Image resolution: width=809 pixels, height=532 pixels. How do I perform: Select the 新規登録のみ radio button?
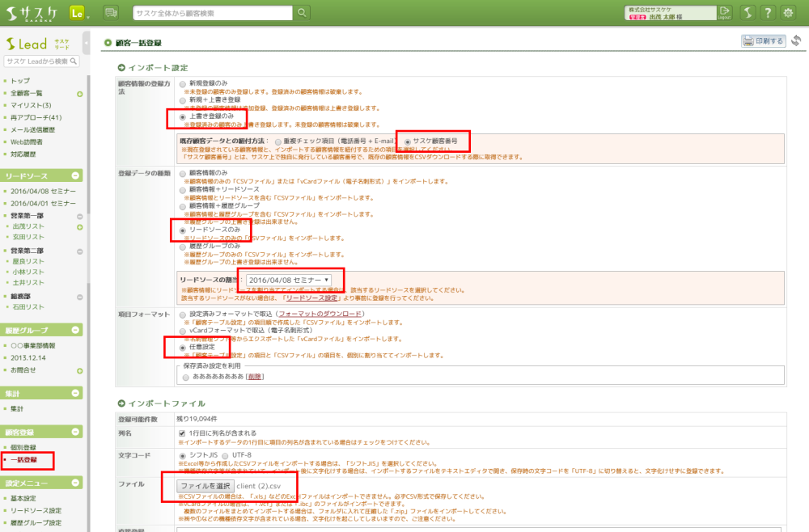pos(182,83)
